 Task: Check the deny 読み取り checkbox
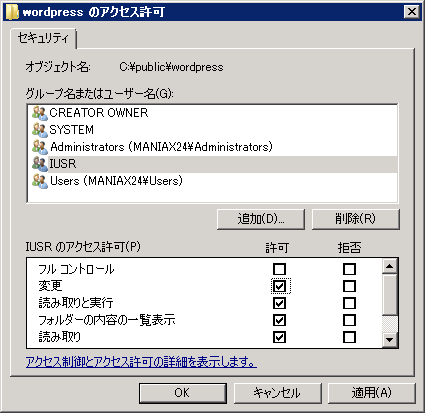click(349, 337)
